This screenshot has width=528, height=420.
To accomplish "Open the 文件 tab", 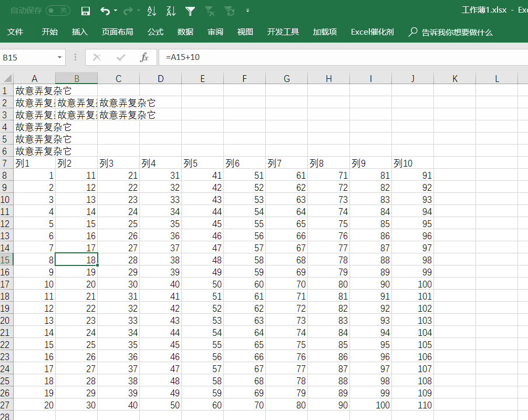I will pos(15,32).
